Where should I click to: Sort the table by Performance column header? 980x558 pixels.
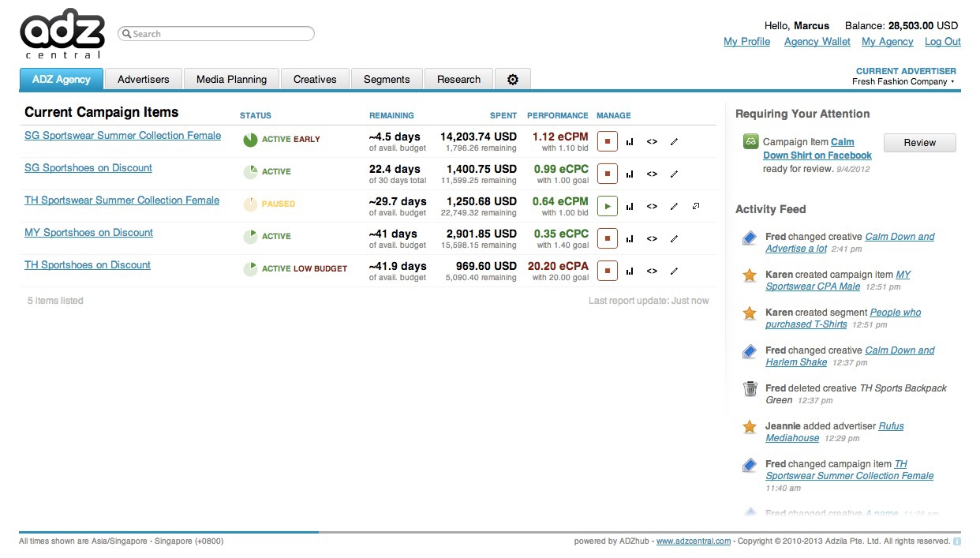coord(557,116)
